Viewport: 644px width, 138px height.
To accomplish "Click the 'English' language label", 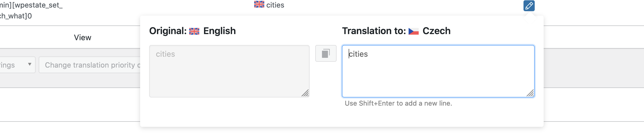I will [219, 31].
